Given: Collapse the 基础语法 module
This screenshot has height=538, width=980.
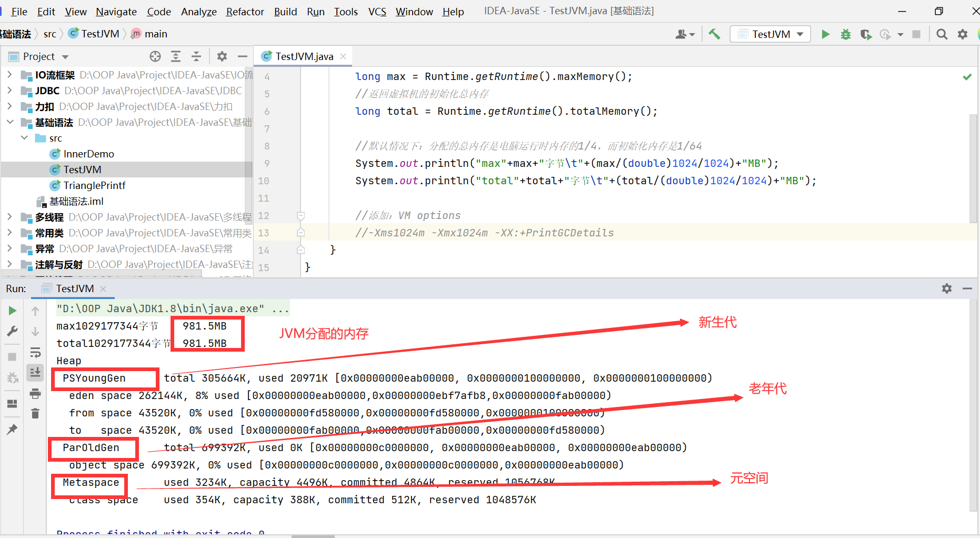Looking at the screenshot, I should coord(9,122).
